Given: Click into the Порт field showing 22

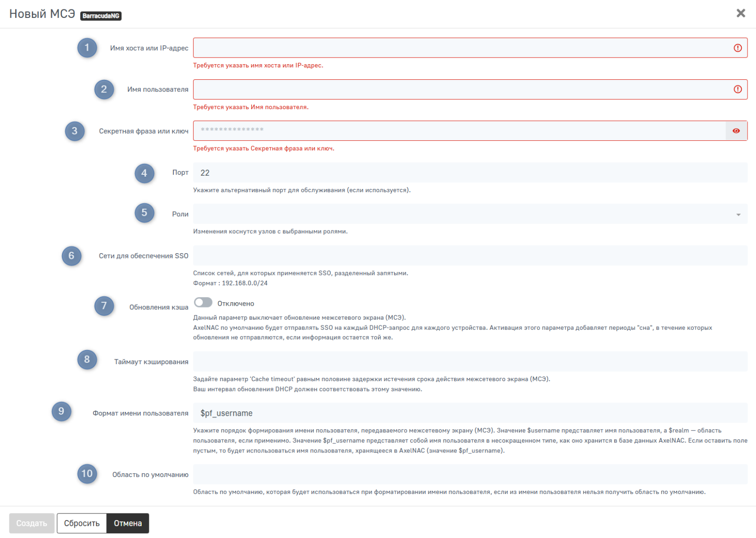Looking at the screenshot, I should (x=470, y=173).
